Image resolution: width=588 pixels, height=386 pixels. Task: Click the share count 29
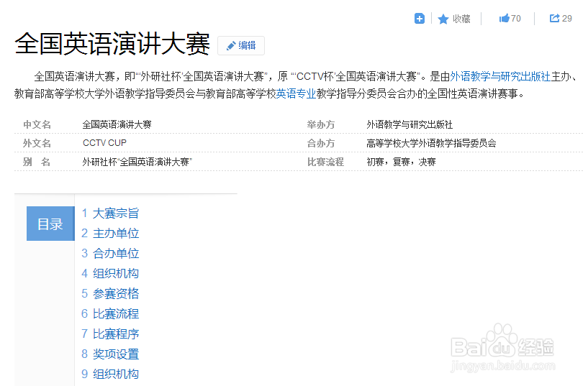point(567,19)
